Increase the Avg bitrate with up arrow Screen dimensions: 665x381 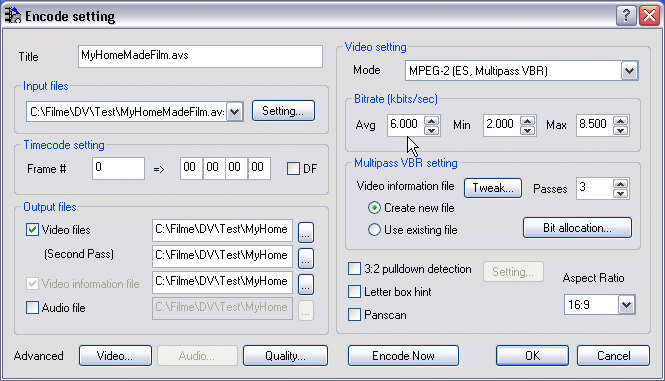432,120
